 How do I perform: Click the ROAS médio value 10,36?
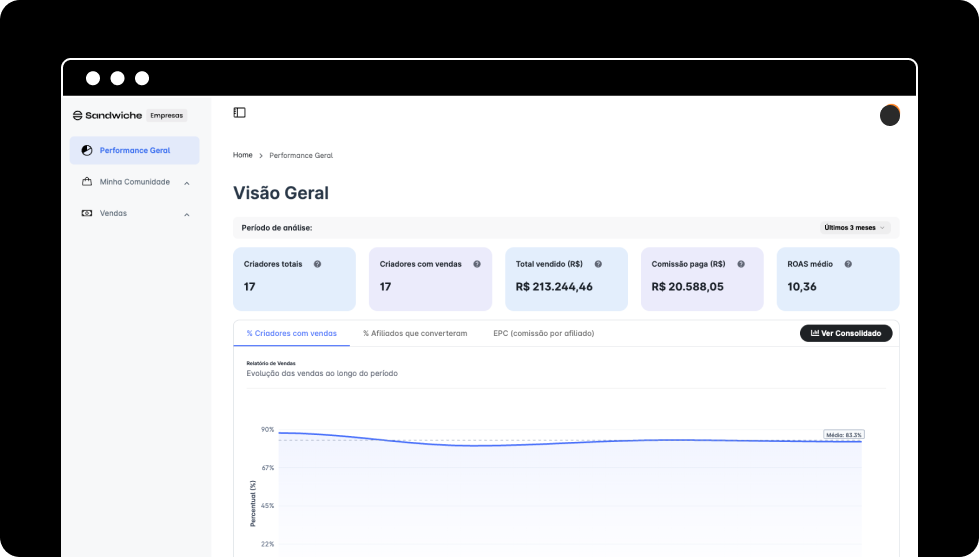pyautogui.click(x=802, y=287)
